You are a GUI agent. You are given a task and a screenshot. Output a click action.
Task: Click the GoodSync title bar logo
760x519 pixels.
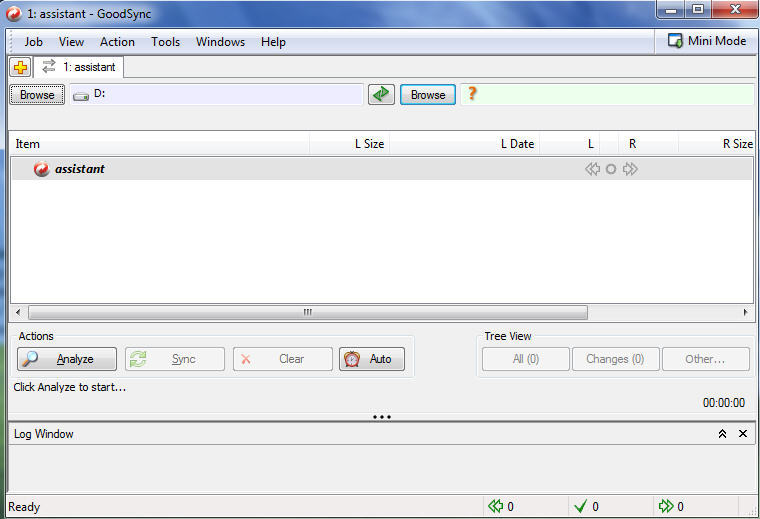pyautogui.click(x=14, y=14)
